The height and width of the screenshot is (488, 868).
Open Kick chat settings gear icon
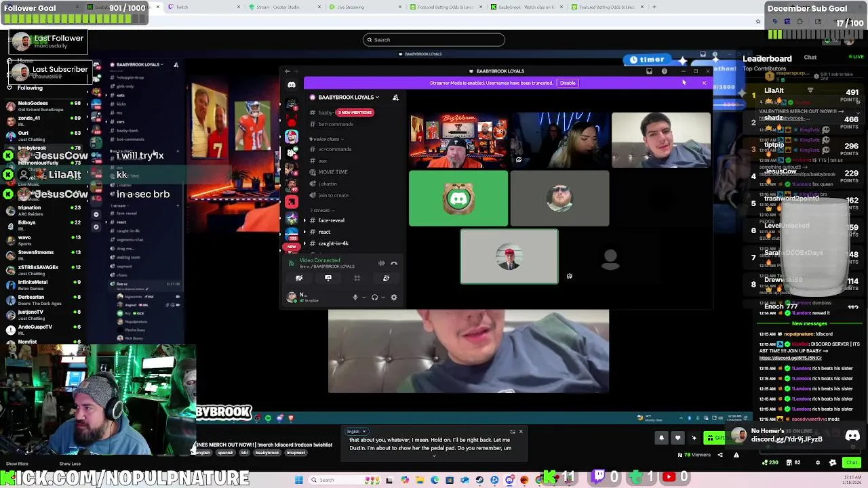pos(817,462)
